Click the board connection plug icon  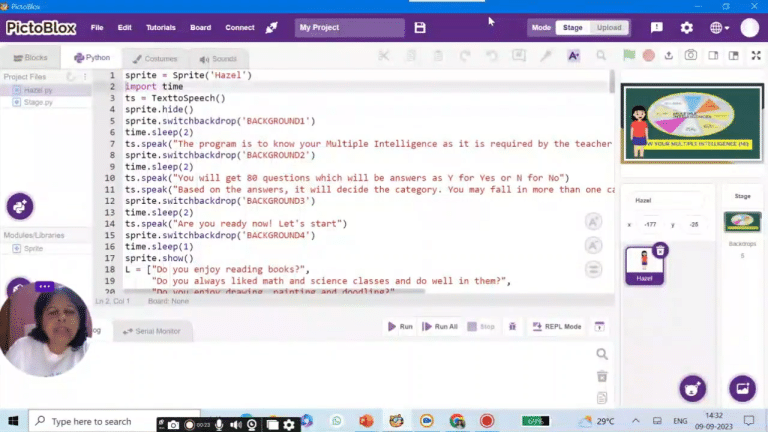271,27
